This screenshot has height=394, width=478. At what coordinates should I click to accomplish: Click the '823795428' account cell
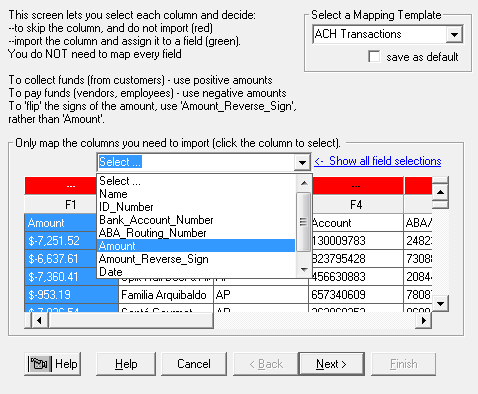click(x=358, y=259)
